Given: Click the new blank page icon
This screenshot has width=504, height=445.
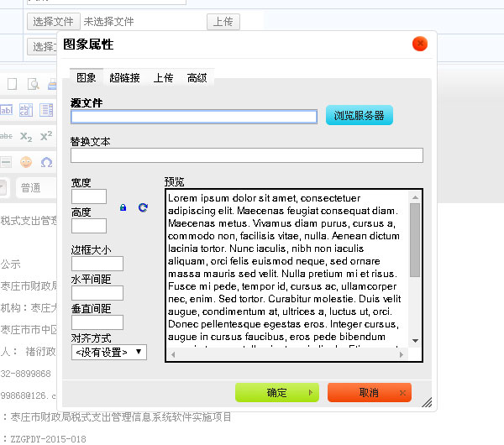Looking at the screenshot, I should (12, 84).
